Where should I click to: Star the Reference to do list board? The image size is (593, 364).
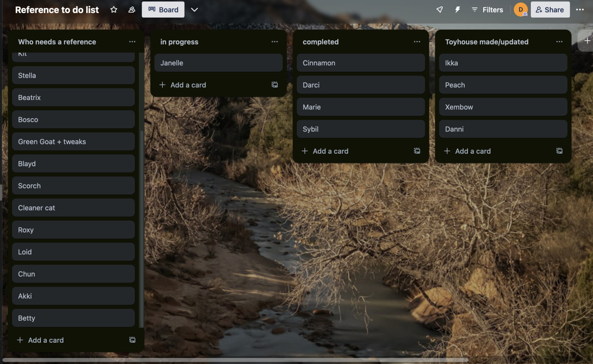click(114, 9)
